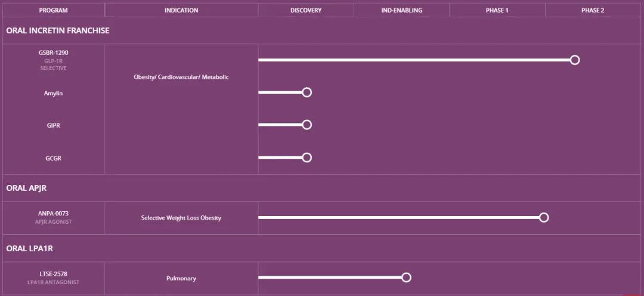Open the LTSE-2578 program name

(54, 273)
